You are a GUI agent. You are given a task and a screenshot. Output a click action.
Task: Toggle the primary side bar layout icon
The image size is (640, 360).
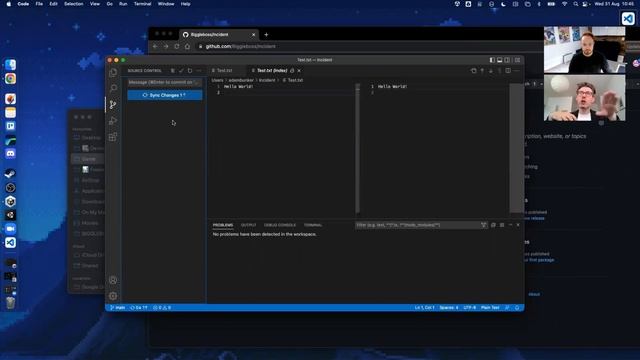[492, 60]
